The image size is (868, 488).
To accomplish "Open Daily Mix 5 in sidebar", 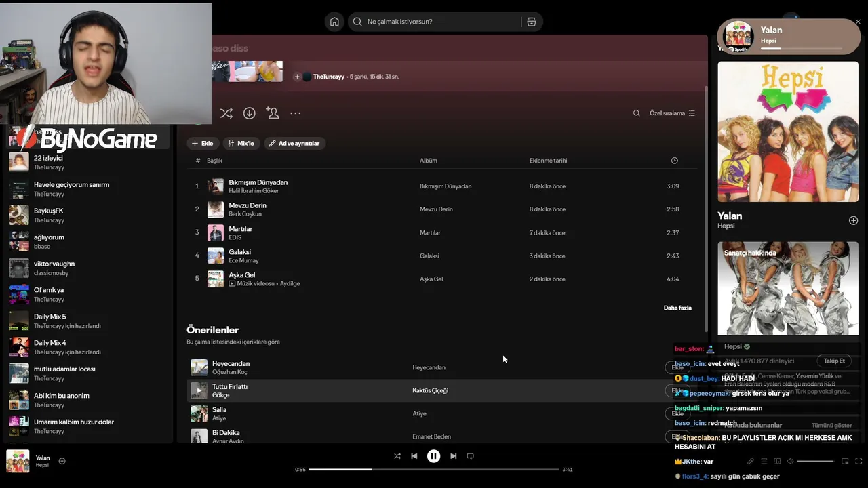I will tap(88, 321).
